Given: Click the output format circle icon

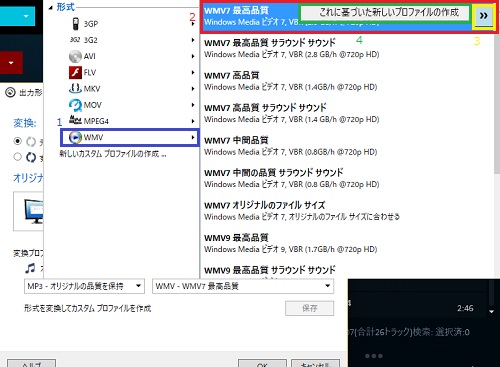Looking at the screenshot, I should coord(10,92).
